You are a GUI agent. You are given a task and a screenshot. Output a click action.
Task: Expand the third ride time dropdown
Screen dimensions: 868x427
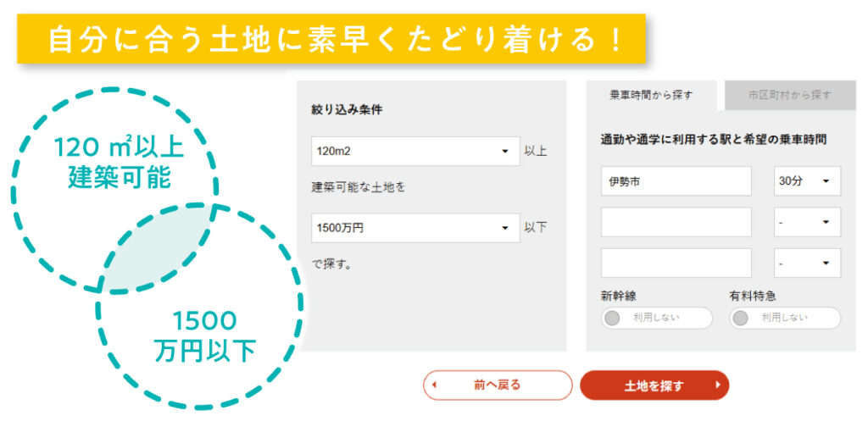pos(807,263)
